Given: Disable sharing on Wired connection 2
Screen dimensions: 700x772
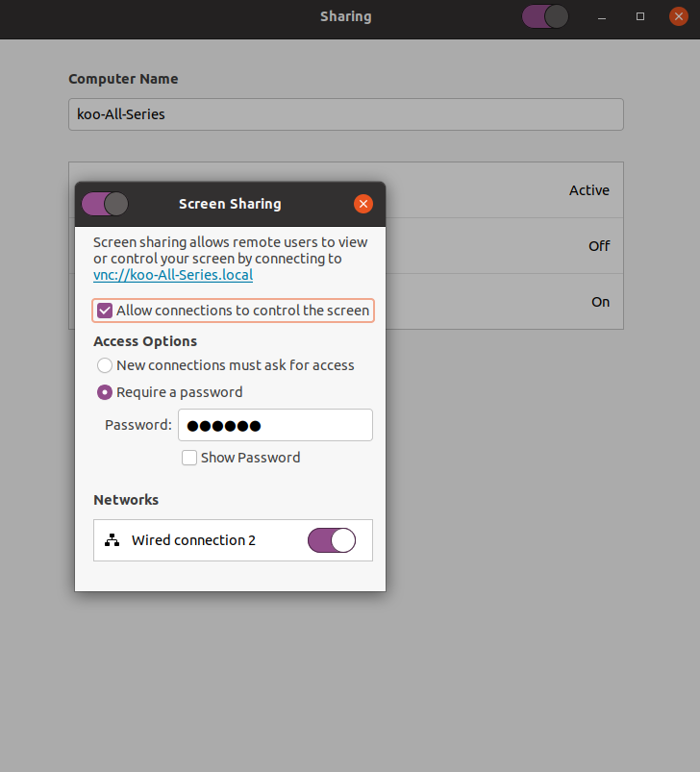Looking at the screenshot, I should click(x=331, y=540).
